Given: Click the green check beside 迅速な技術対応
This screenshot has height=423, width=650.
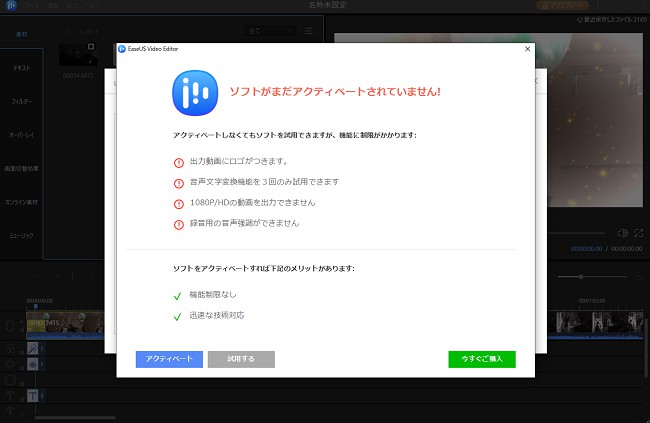Looking at the screenshot, I should pyautogui.click(x=177, y=317).
